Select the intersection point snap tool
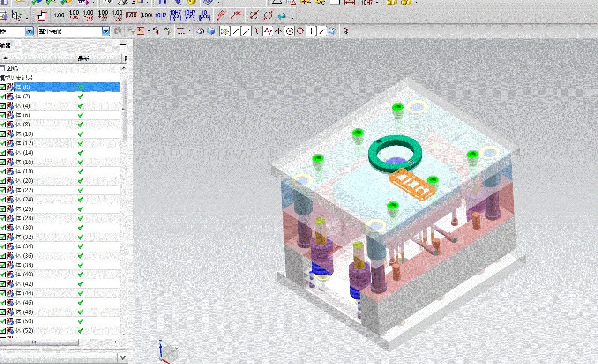Screen dimensions: 598x364 (278, 31)
